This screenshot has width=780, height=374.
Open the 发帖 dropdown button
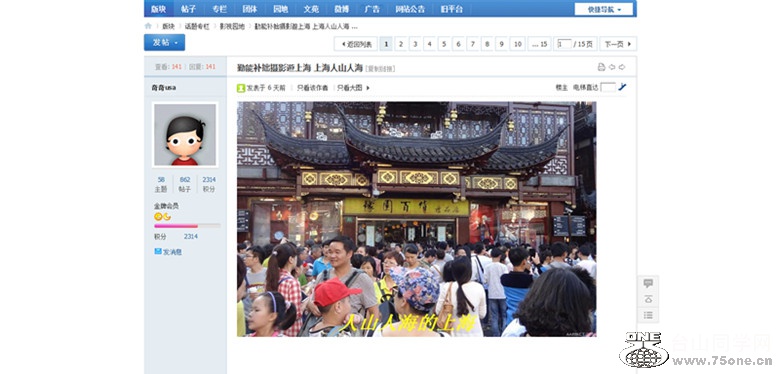pos(165,43)
